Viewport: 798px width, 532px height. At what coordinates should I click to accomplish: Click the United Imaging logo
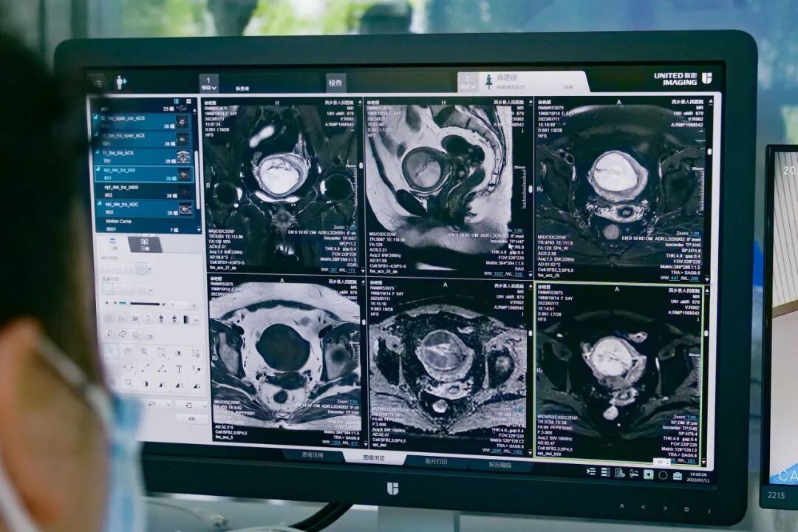pos(683,78)
